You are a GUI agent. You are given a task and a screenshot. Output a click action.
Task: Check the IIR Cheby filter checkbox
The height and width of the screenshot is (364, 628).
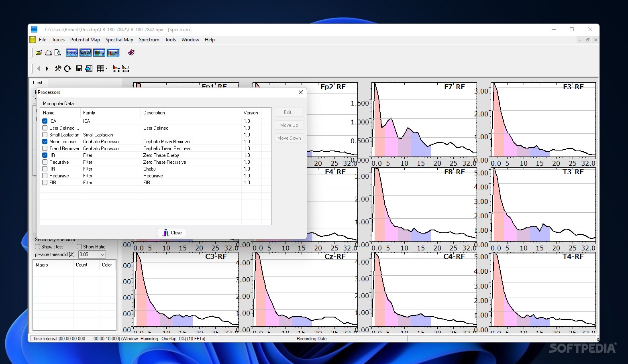coord(45,169)
